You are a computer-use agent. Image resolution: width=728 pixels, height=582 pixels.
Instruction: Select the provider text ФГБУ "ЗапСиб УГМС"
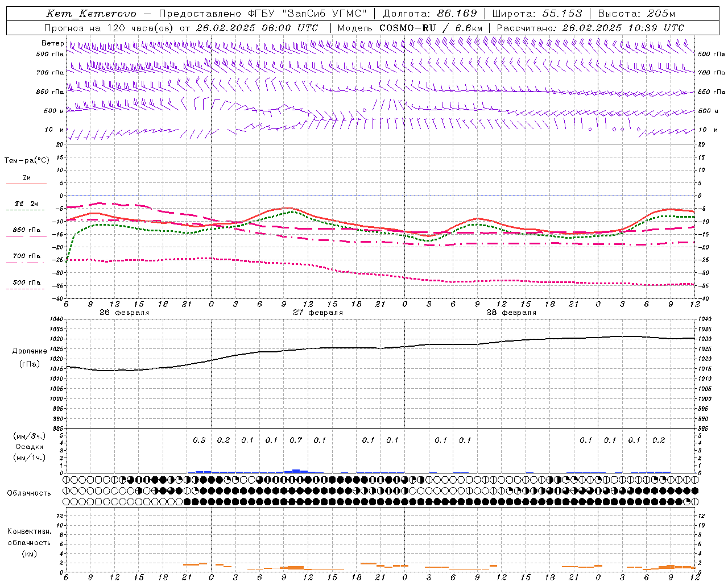click(x=308, y=14)
